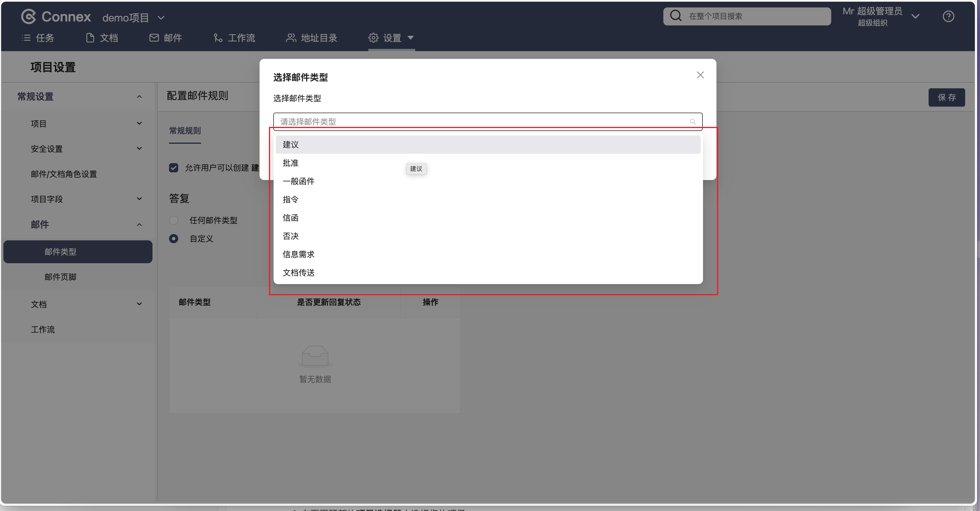The width and height of the screenshot is (980, 511).
Task: Open 邮件页脚 in the sidebar
Action: 61,277
